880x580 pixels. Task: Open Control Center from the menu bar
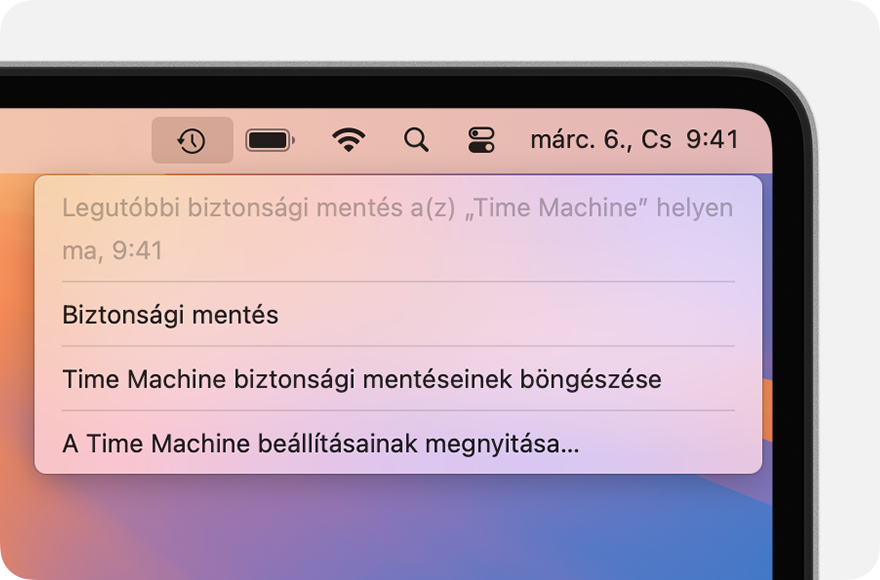coord(481,140)
